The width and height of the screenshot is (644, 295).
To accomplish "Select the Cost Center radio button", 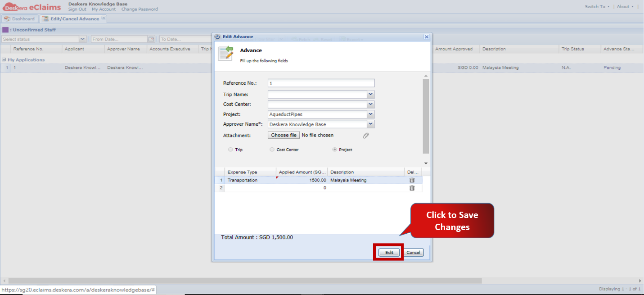I will [x=272, y=150].
